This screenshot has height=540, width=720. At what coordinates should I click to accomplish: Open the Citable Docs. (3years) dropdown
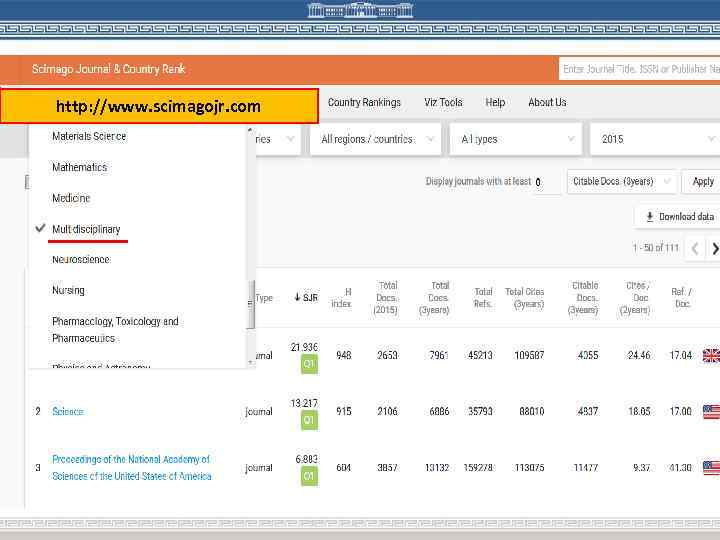[621, 181]
